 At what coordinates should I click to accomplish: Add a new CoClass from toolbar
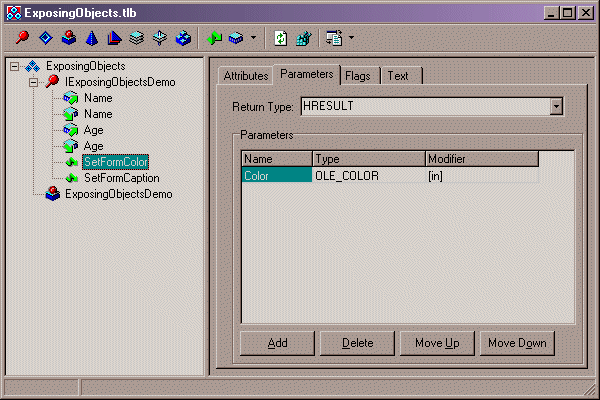tap(68, 39)
